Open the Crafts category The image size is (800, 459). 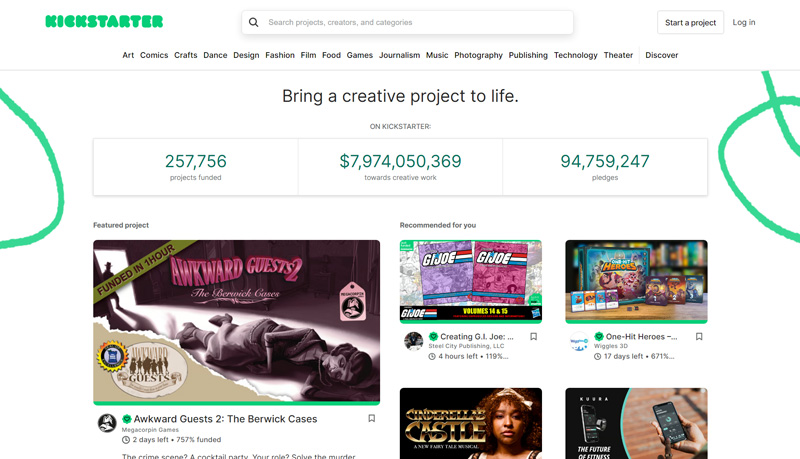pyautogui.click(x=186, y=55)
